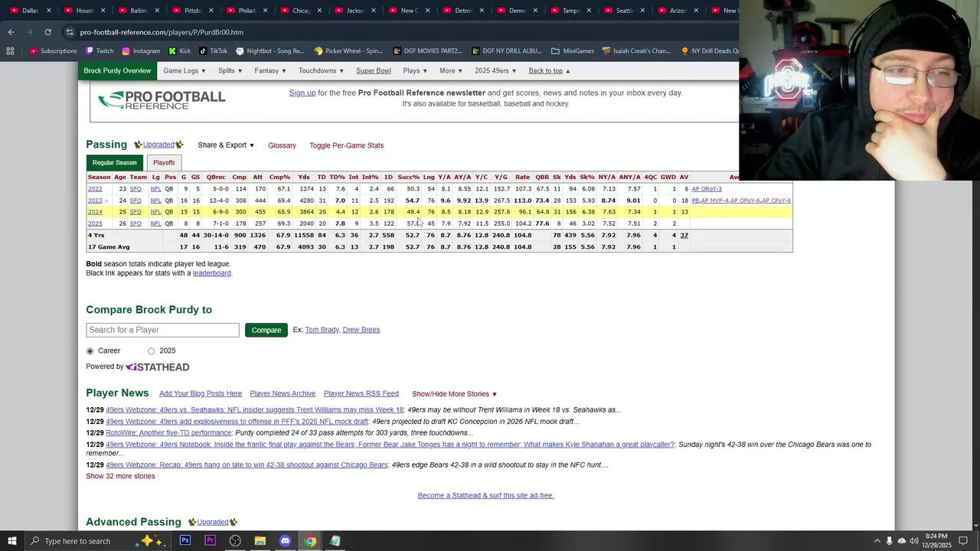Click the Sign up newsletter link
This screenshot has width=980, height=551.
tap(302, 93)
